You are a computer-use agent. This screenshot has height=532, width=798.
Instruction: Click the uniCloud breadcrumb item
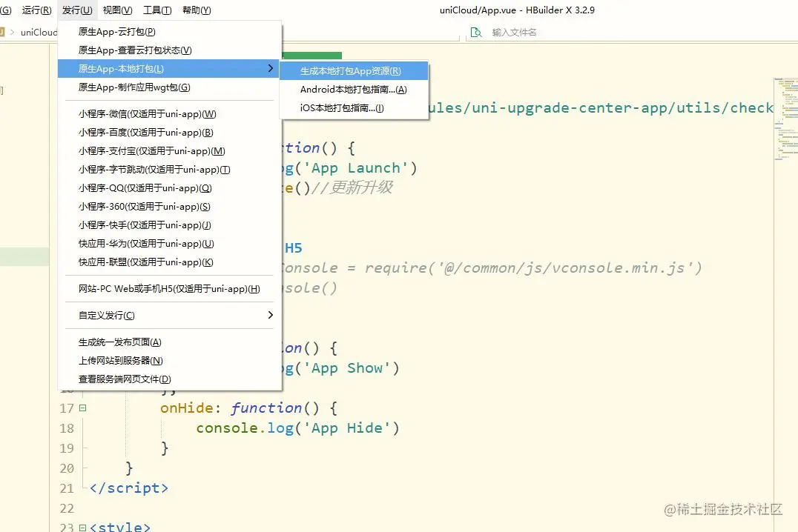click(39, 32)
